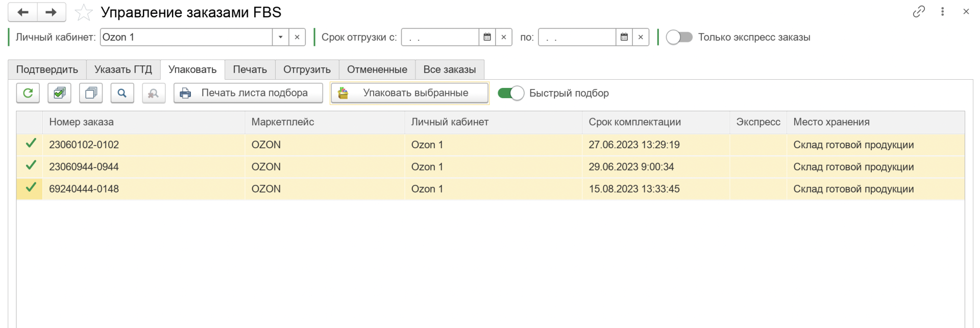This screenshot has width=980, height=328.
Task: Click the check all orders icon
Action: (x=59, y=93)
